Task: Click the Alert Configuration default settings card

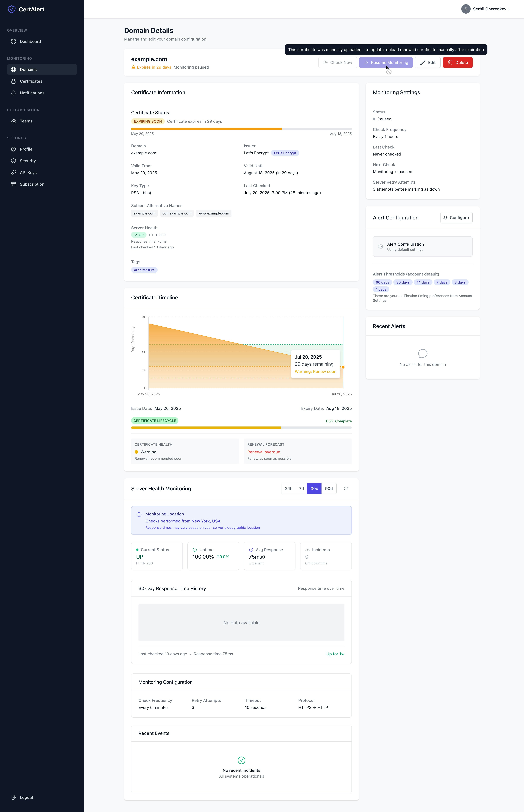Action: pos(422,247)
